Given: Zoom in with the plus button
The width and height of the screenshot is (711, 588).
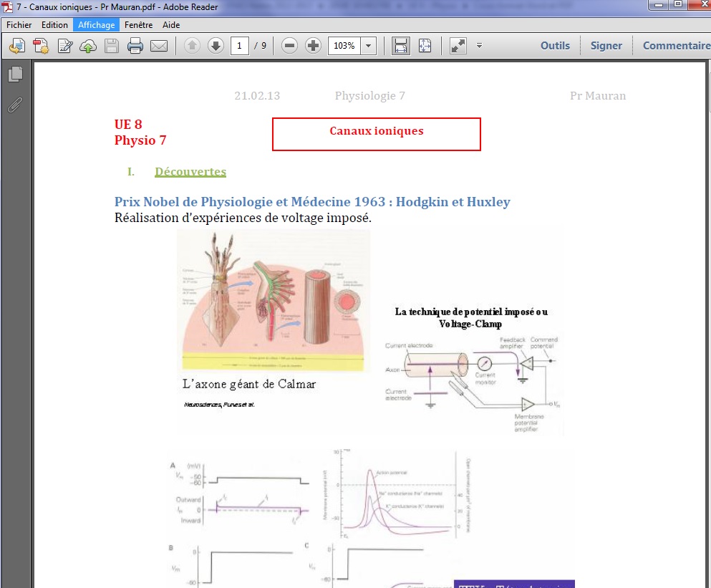Looking at the screenshot, I should [313, 46].
